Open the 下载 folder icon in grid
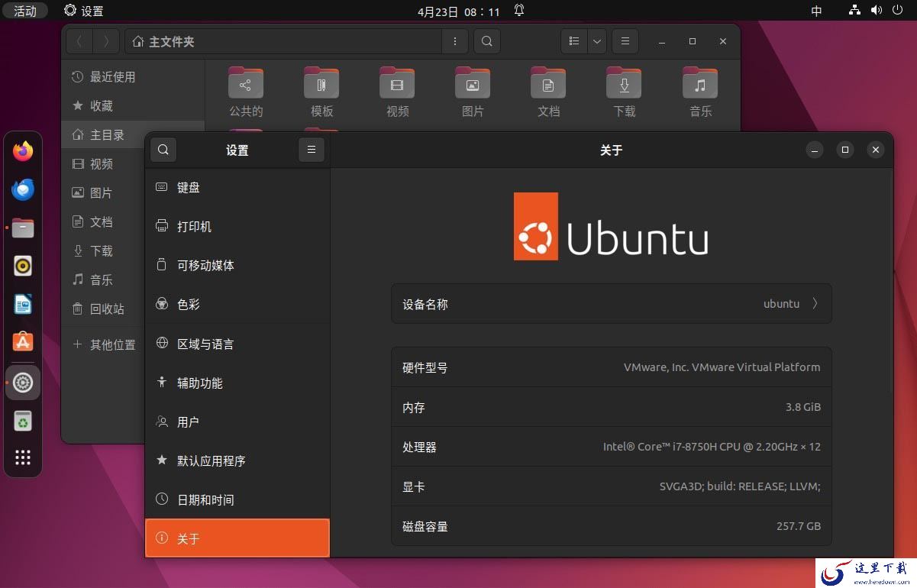Screen dimensions: 917x588 (624, 92)
